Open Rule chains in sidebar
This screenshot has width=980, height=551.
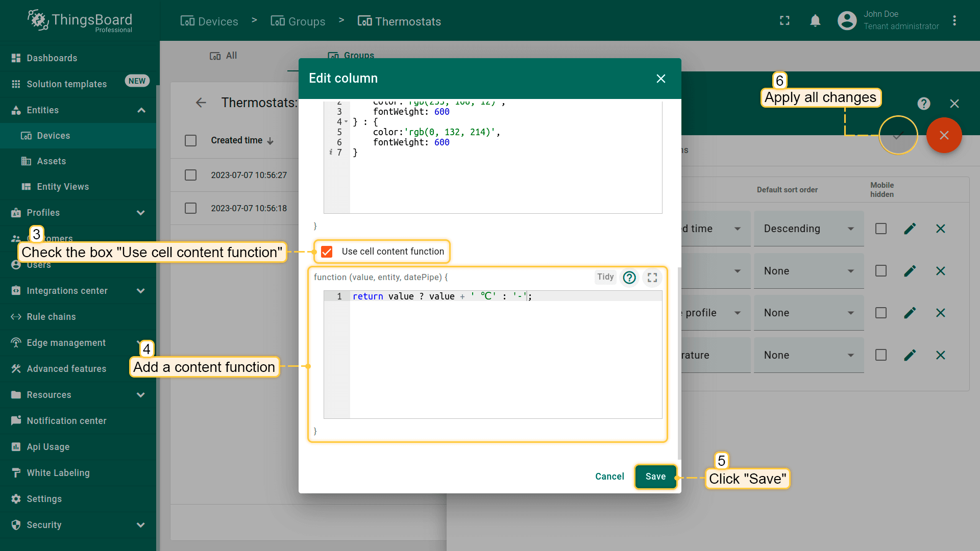51,317
